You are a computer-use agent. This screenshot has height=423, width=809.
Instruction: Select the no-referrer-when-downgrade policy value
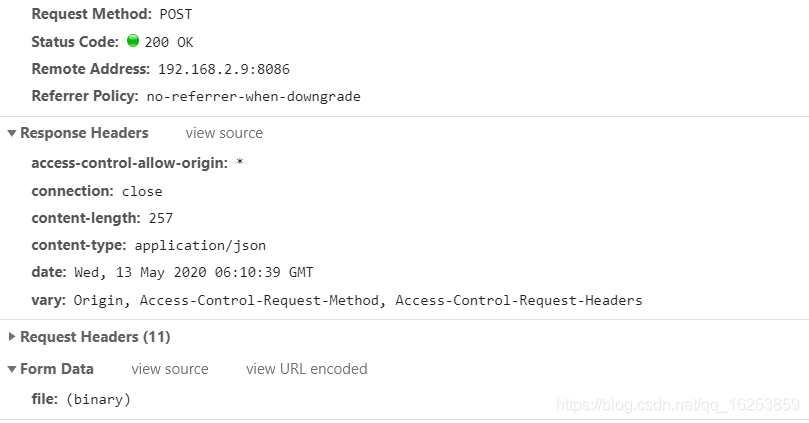pyautogui.click(x=253, y=96)
